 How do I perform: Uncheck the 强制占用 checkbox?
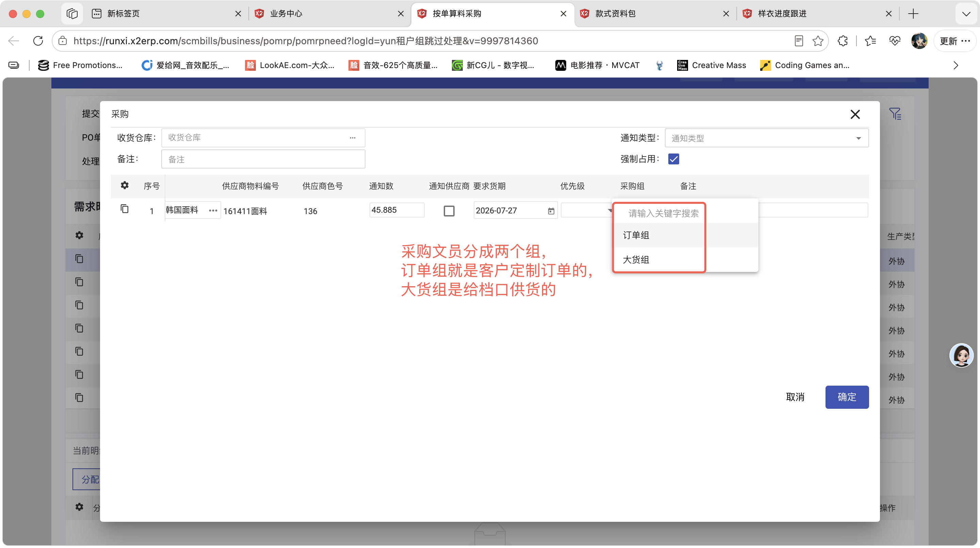coord(673,159)
